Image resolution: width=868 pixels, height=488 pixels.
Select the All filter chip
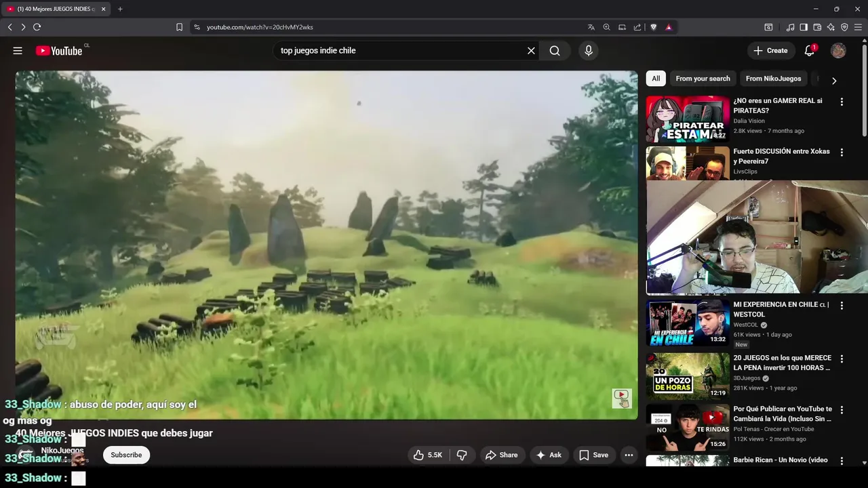tap(656, 79)
